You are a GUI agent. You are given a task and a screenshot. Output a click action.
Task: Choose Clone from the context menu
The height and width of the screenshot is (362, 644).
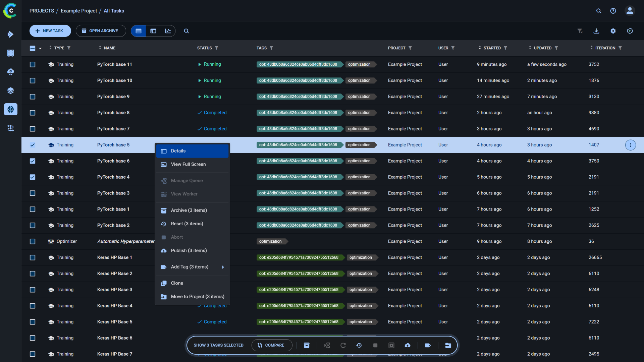tap(192, 283)
